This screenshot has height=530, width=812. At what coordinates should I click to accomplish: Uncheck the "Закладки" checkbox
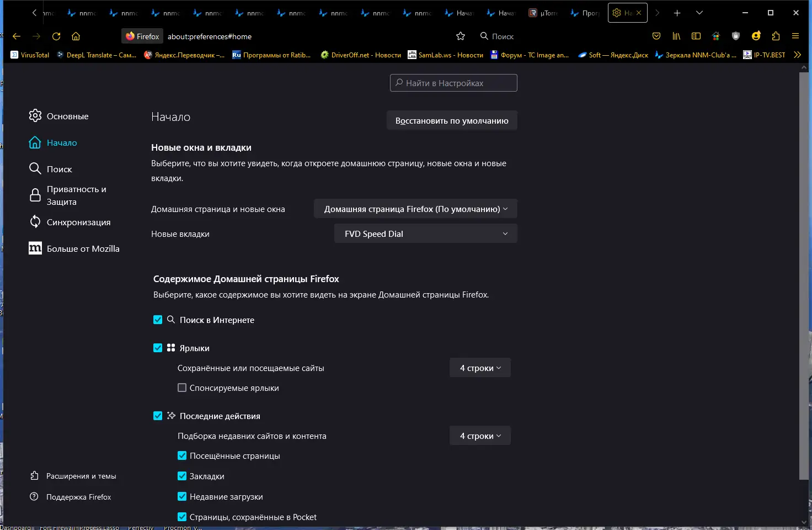click(x=182, y=476)
